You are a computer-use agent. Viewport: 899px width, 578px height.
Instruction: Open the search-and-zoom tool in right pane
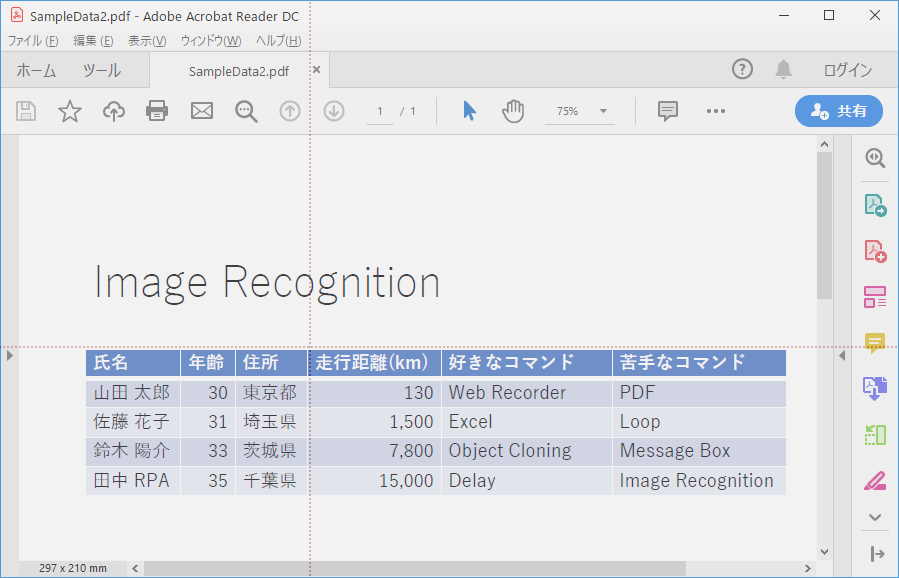click(x=875, y=157)
